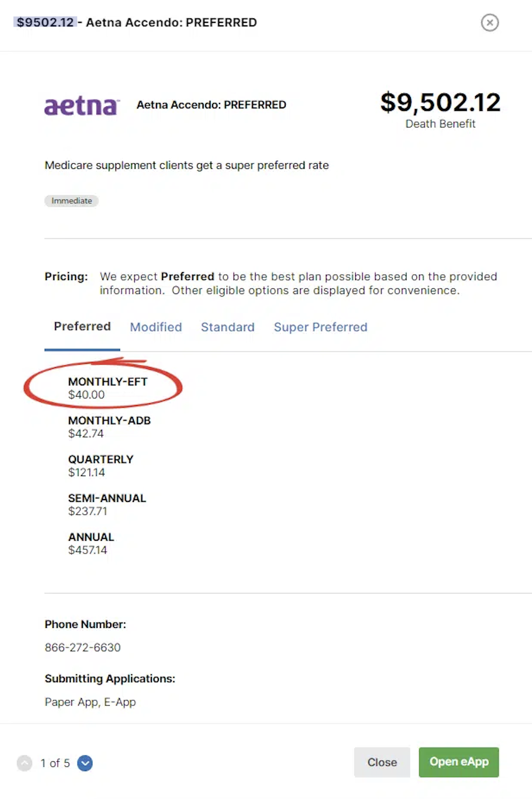Go to the previous quote with up chevron
This screenshot has height=799, width=532.
tap(24, 763)
